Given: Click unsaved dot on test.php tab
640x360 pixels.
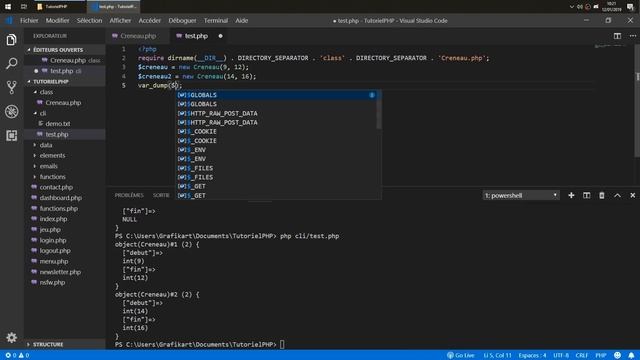Looking at the screenshot, I should (220, 36).
